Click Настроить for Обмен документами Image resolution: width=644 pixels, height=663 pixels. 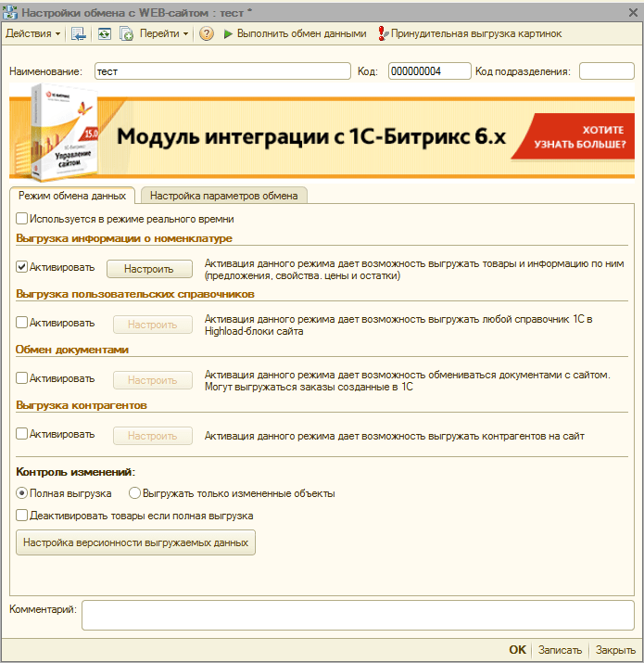point(153,380)
